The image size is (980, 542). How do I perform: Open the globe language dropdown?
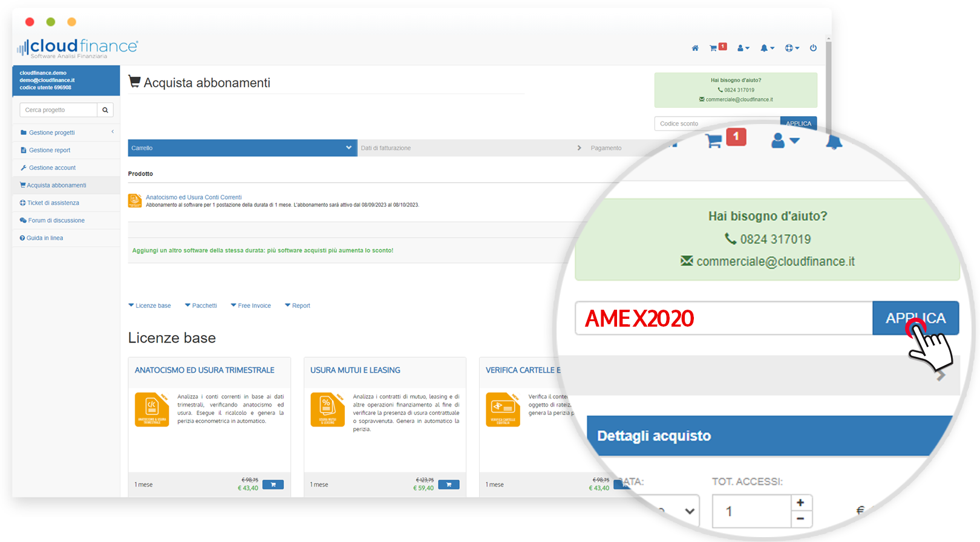tap(792, 48)
